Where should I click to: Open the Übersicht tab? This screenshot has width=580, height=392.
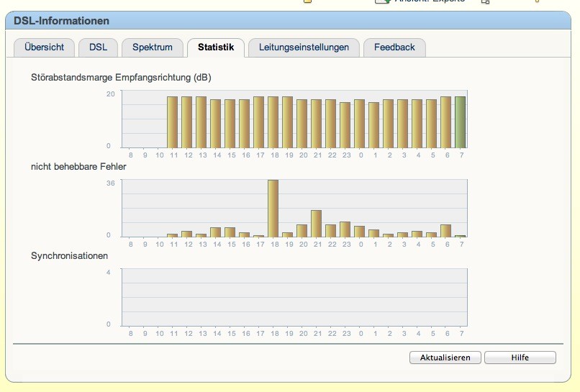[x=43, y=47]
